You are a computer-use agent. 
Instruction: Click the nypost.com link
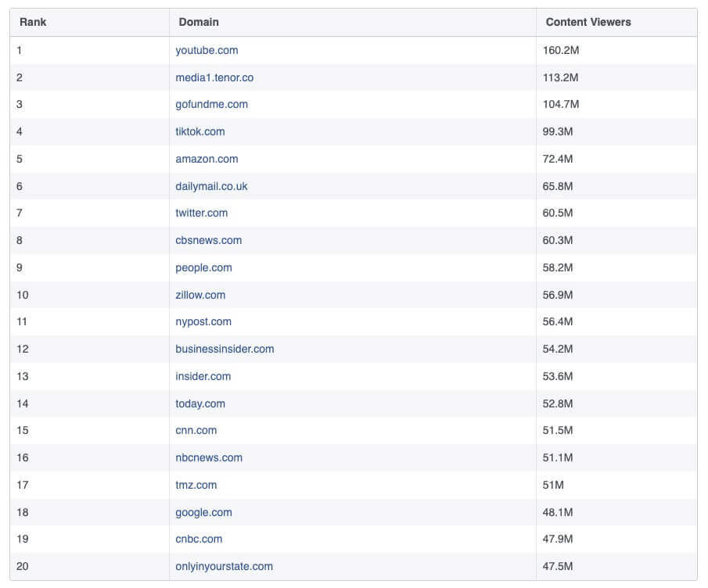point(203,321)
